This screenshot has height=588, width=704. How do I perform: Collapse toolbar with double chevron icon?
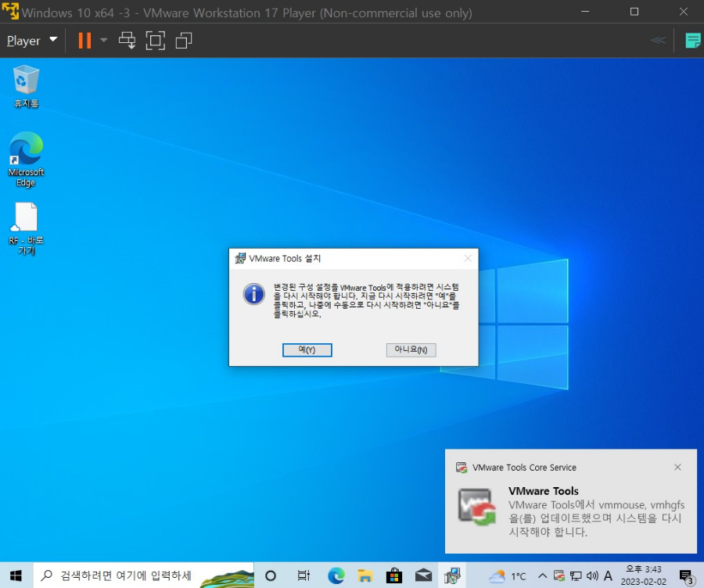tap(658, 41)
